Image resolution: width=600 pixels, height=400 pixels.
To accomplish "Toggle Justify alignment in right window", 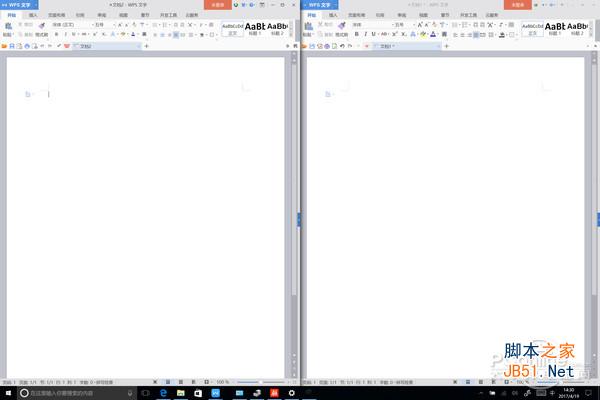I will [x=476, y=35].
